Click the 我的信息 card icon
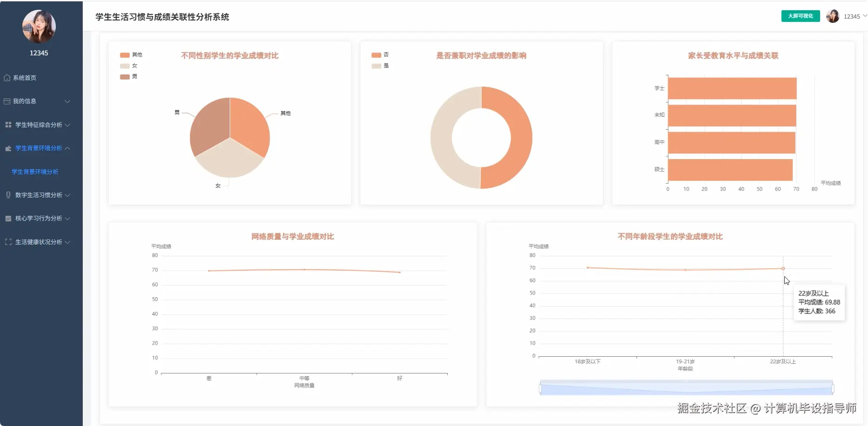This screenshot has height=426, width=868. pyautogui.click(x=7, y=101)
